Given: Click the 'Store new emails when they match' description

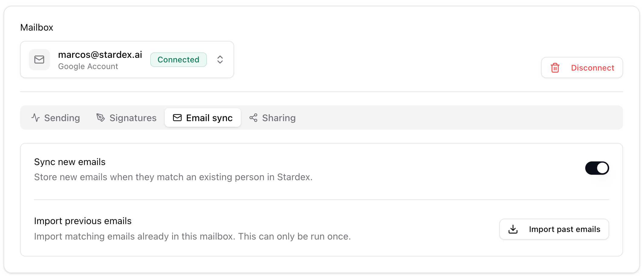Looking at the screenshot, I should 173,177.
